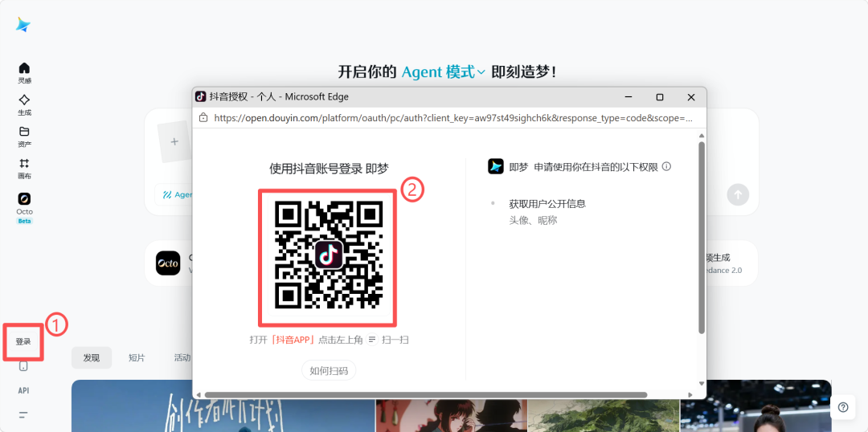Click the Jimeng logo at top left
868x432 pixels.
click(23, 24)
